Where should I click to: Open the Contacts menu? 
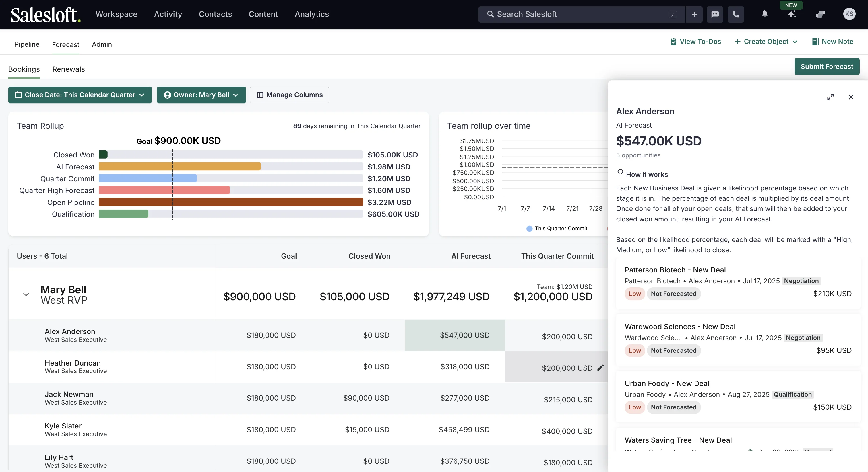(x=215, y=14)
